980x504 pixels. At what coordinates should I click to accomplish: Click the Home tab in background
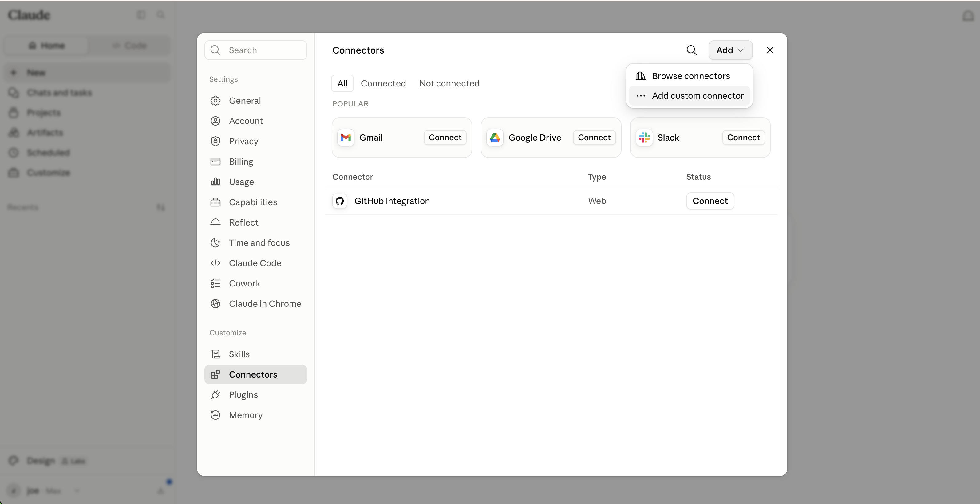coord(46,46)
